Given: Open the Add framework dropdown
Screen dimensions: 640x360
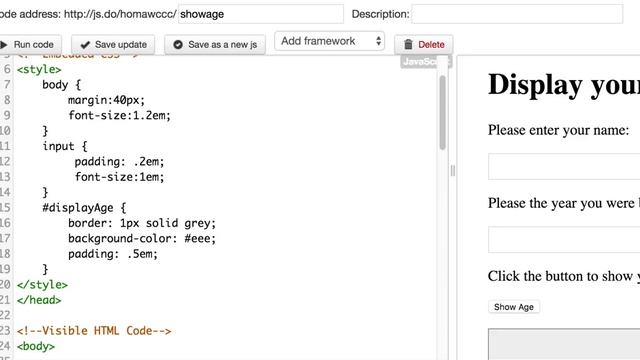Looking at the screenshot, I should (329, 41).
